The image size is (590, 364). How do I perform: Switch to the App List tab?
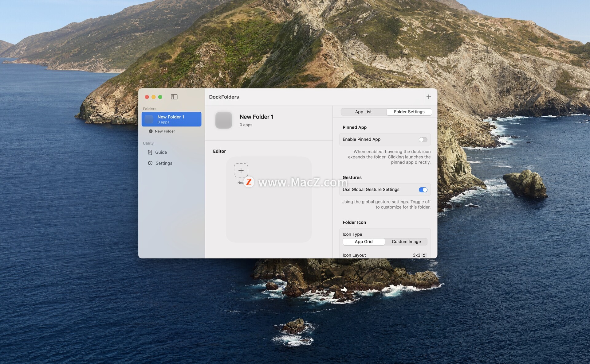pos(363,112)
